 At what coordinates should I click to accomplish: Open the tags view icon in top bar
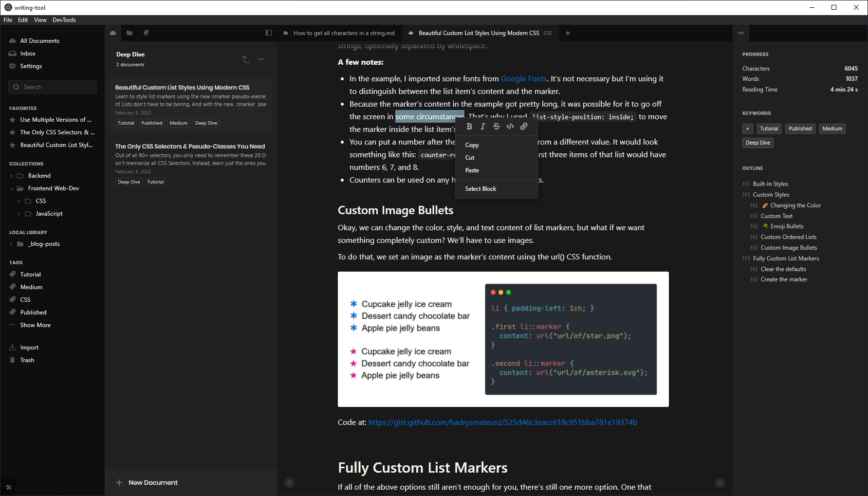point(146,33)
